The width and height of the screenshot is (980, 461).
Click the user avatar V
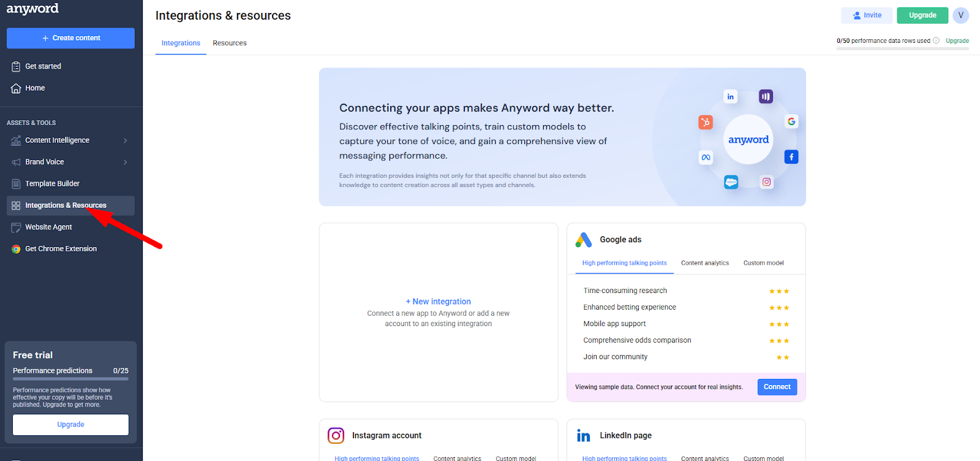click(960, 15)
